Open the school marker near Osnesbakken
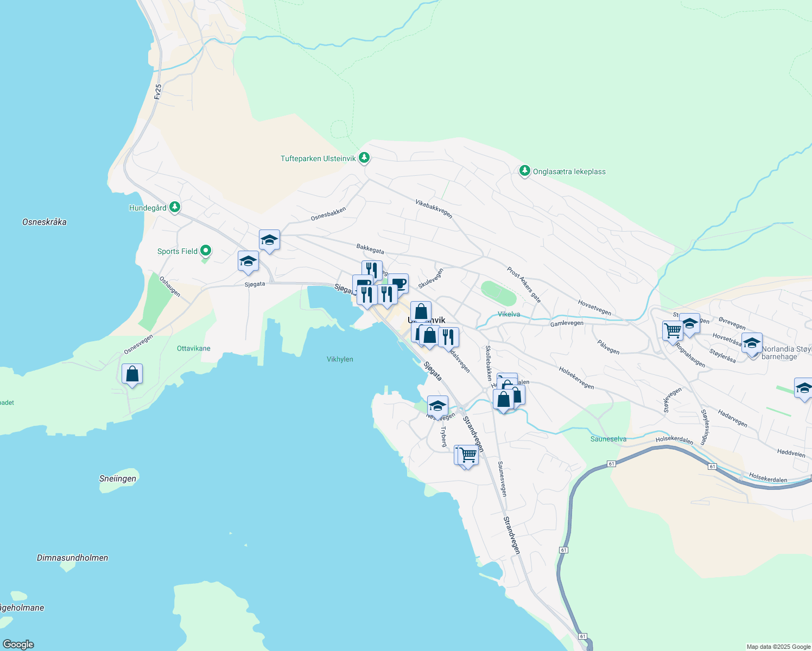Screen dimensions: 812x651 pos(269,240)
